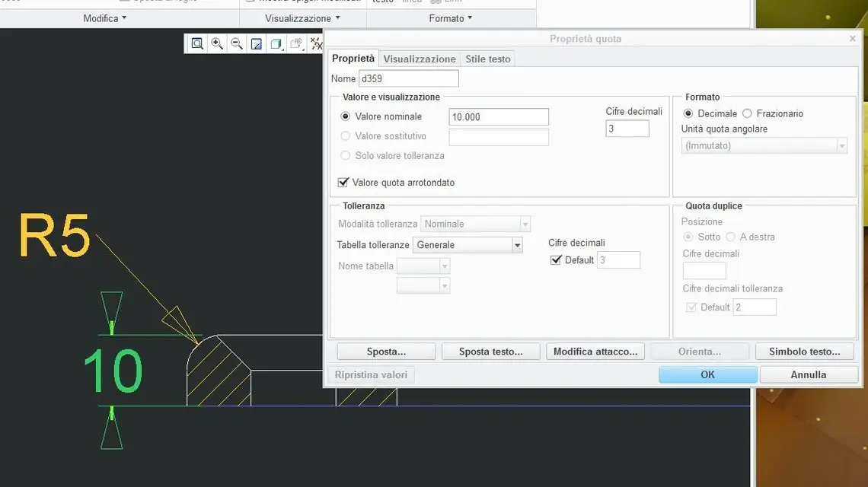868x487 pixels.
Task: Switch to the Visualizzazione tab in the dialog
Action: [x=420, y=59]
